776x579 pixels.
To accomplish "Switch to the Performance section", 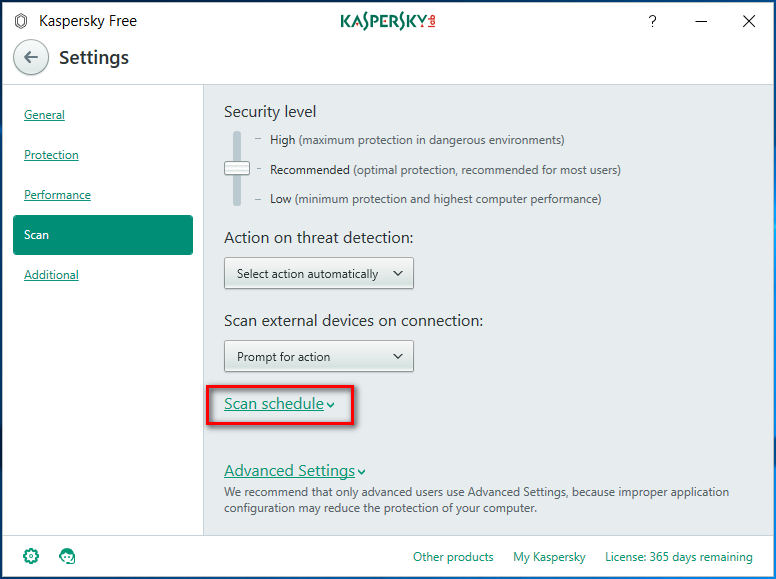I will [57, 195].
